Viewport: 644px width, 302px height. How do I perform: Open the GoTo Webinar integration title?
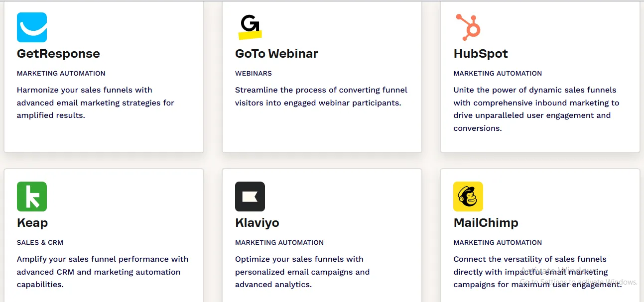point(276,54)
